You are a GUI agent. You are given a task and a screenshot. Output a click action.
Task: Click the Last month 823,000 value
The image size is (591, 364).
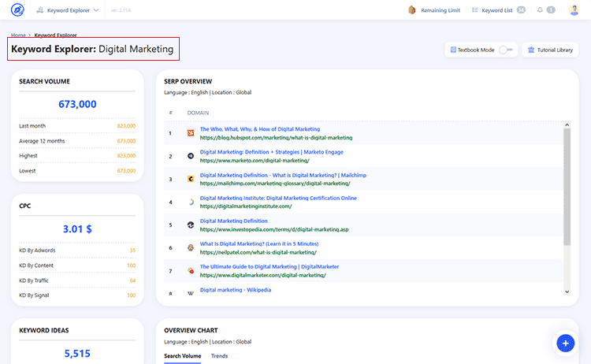tap(126, 126)
